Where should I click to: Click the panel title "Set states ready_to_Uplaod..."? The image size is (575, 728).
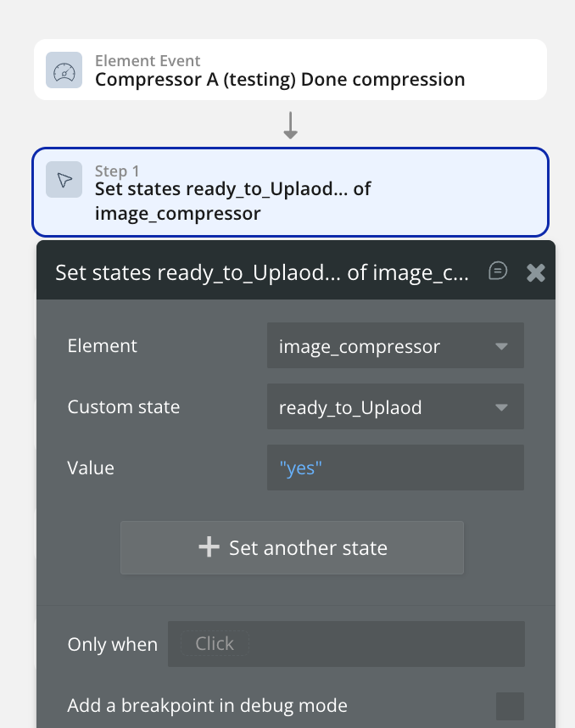tap(261, 272)
